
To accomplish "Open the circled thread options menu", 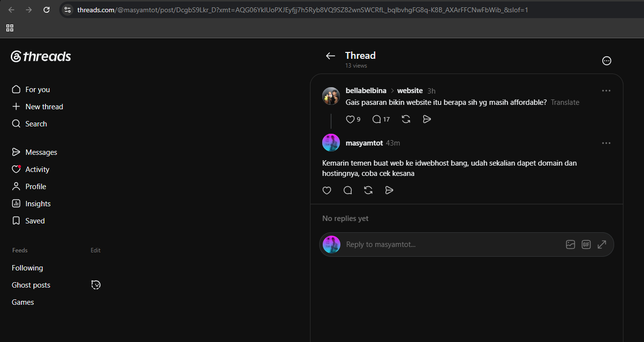I will click(607, 61).
